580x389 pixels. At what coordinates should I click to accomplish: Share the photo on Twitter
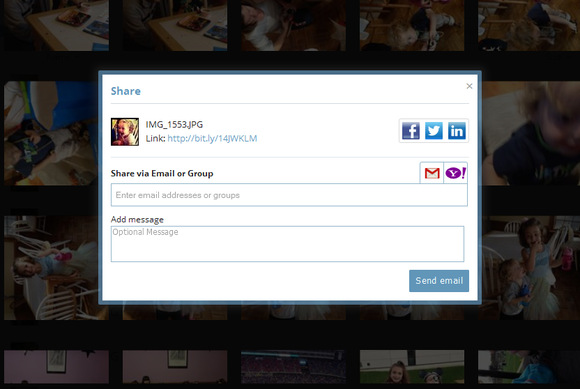[x=434, y=131]
